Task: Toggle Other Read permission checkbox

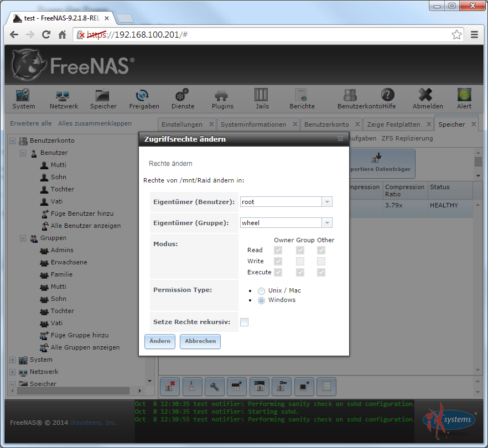Action: tap(321, 250)
